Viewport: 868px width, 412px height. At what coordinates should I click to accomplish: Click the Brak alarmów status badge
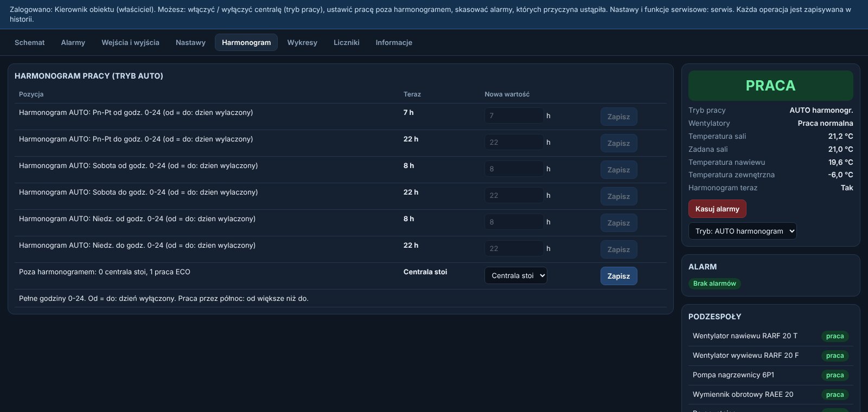714,284
